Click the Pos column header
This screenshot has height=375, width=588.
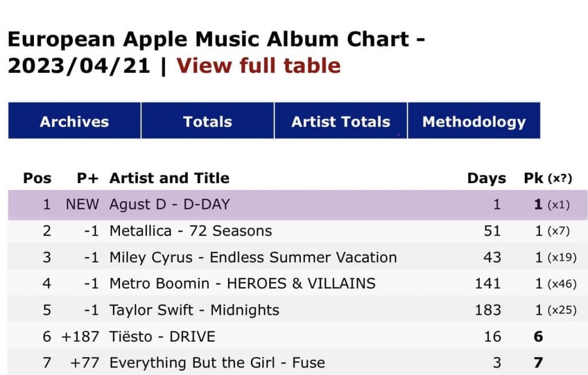[37, 178]
